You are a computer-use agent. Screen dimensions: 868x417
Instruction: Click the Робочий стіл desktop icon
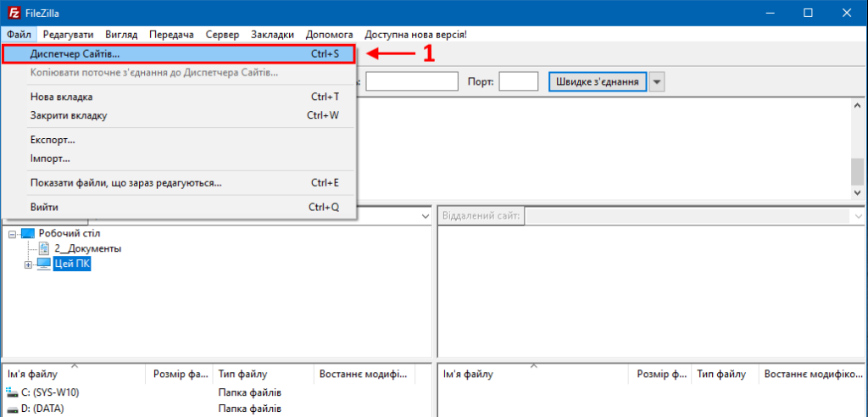[x=28, y=233]
